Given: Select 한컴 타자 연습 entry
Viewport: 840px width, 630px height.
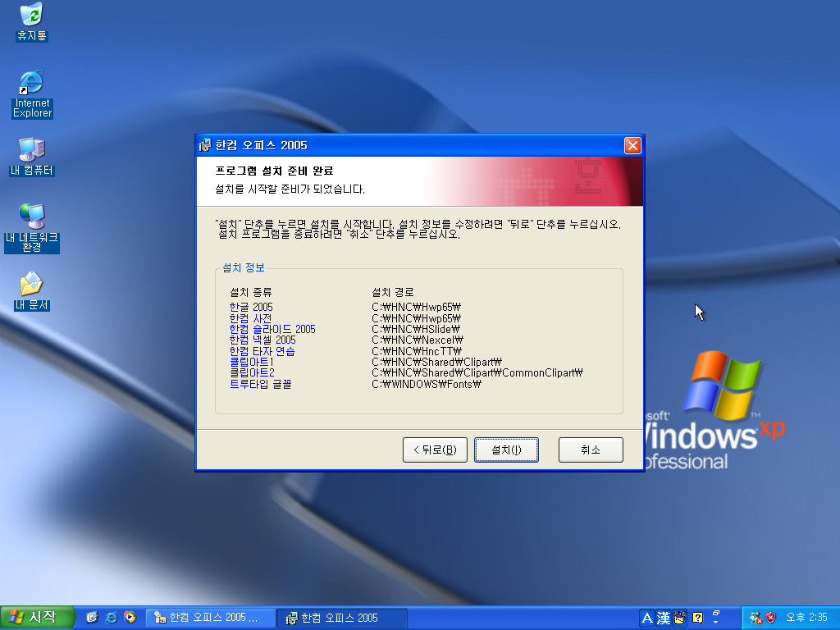Looking at the screenshot, I should coord(262,351).
